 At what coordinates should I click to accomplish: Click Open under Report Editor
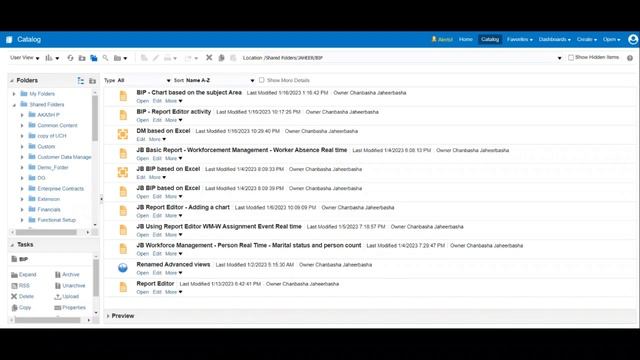point(142,292)
